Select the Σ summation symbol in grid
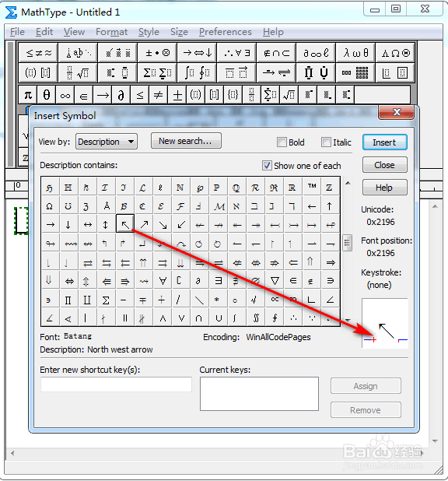Image resolution: width=448 pixels, height=481 pixels. tap(106, 300)
